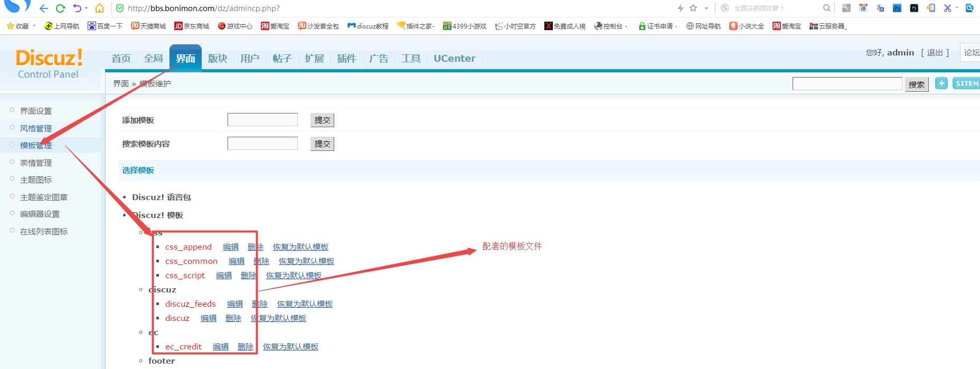Click the gray lightning extension icon
This screenshot has width=980, height=369.
(x=846, y=8)
